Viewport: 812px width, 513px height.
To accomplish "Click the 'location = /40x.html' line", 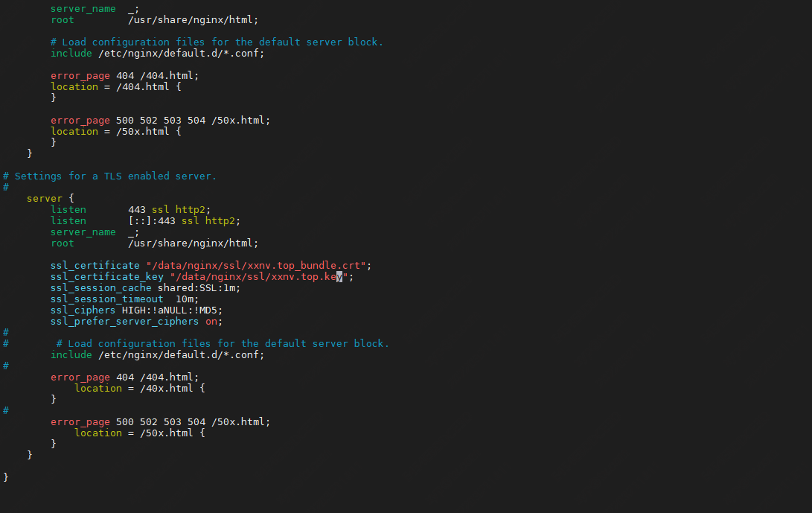I will coord(140,388).
